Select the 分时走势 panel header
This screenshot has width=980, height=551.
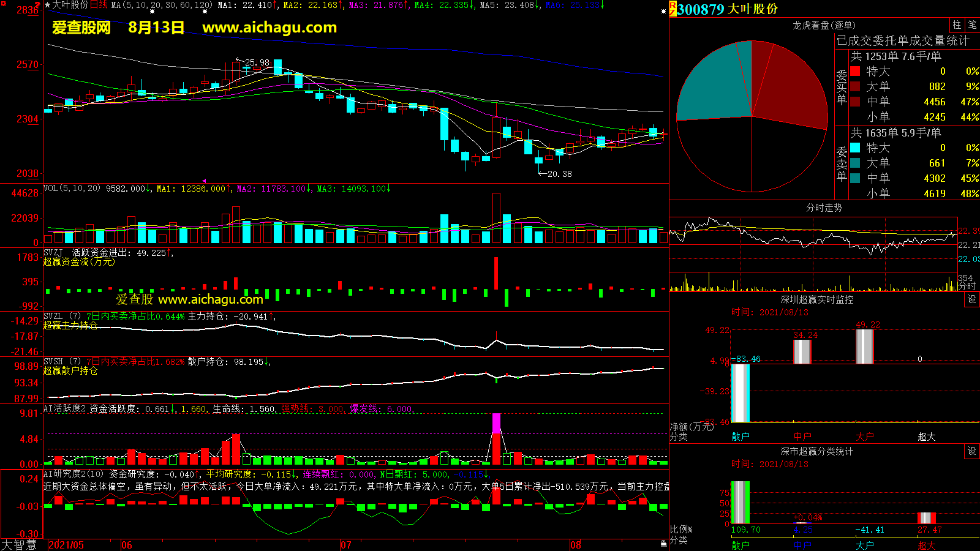(x=824, y=208)
